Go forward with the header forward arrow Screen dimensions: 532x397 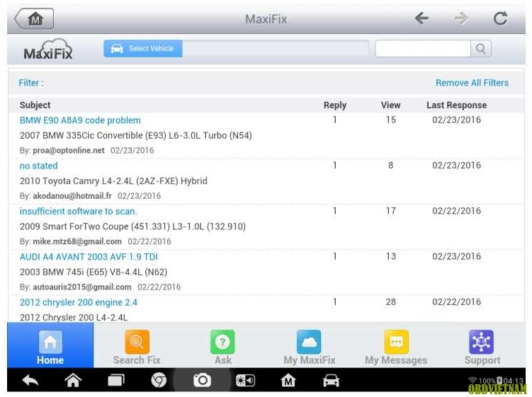461,18
